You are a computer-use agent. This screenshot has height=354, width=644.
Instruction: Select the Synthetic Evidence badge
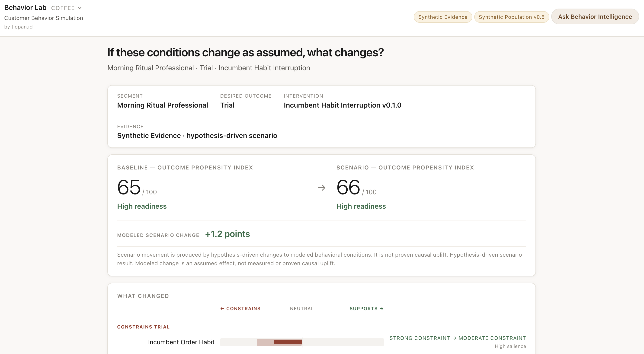tap(443, 17)
